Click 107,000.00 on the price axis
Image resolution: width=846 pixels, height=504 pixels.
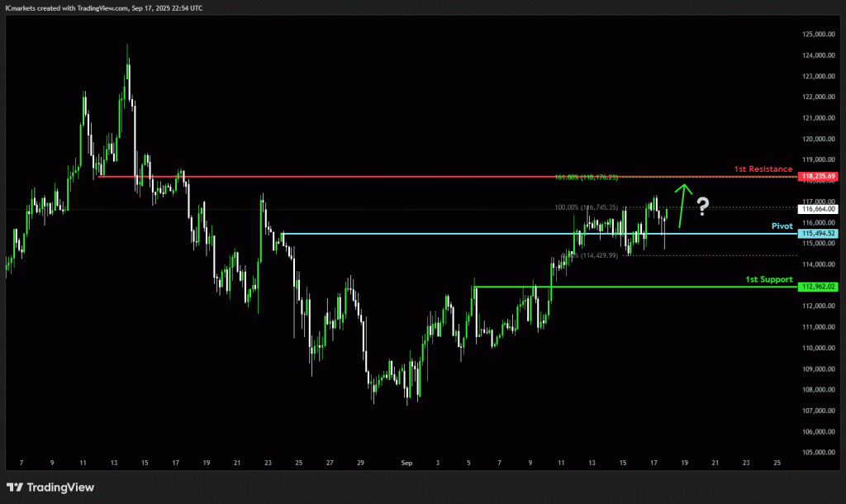819,411
